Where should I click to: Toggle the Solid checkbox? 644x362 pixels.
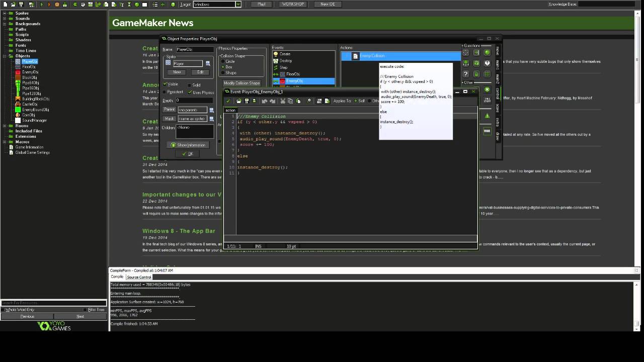190,85
